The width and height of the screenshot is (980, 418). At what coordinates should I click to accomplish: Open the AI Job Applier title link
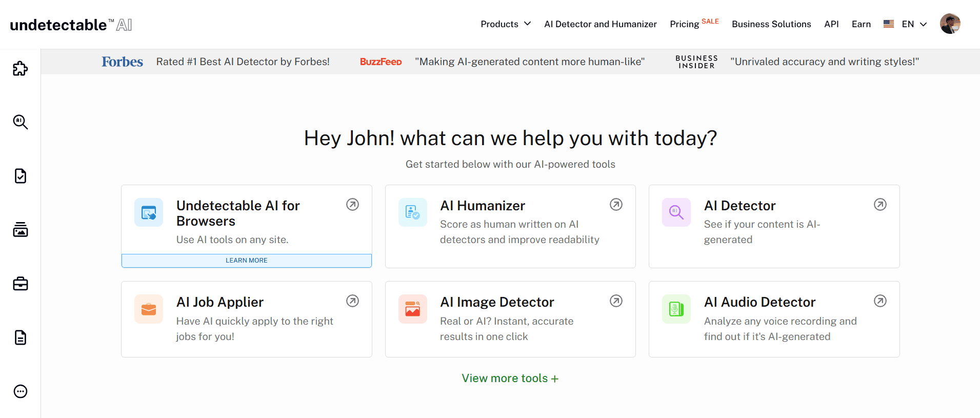tap(220, 302)
